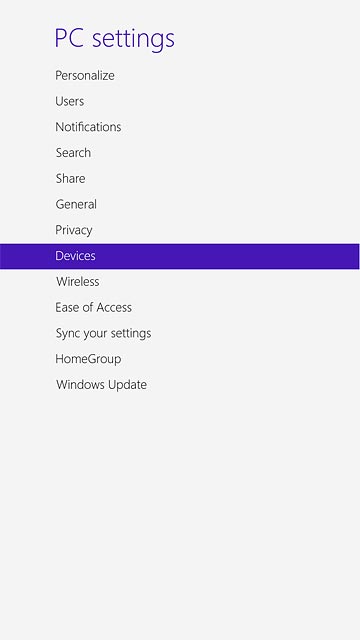Click the highlighted Devices entry

(x=76, y=256)
